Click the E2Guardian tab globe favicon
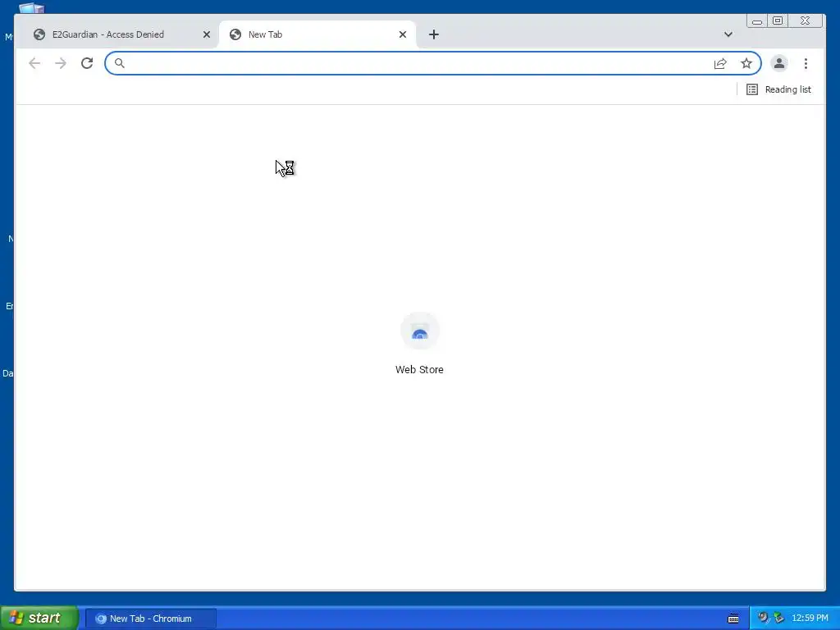The width and height of the screenshot is (840, 630). point(39,34)
